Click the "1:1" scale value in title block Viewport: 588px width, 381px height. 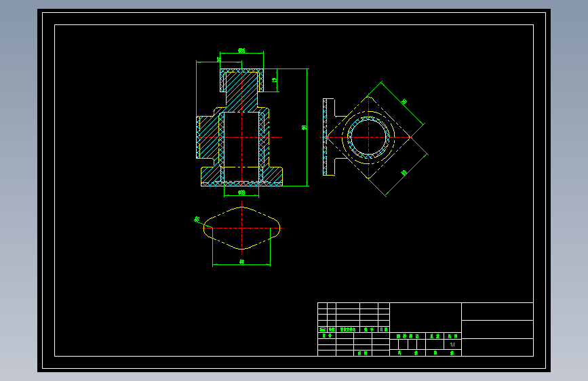coord(452,344)
